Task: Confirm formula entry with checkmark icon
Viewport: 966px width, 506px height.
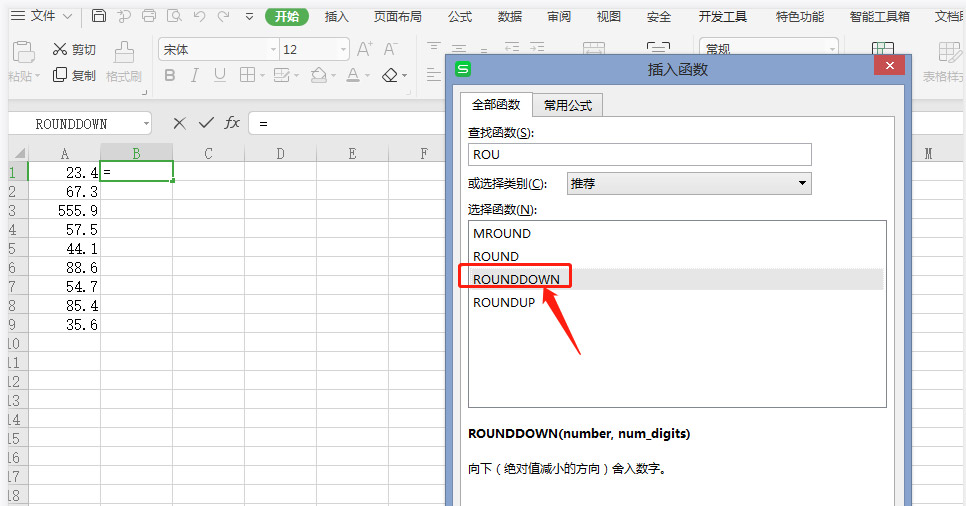Action: [206, 123]
